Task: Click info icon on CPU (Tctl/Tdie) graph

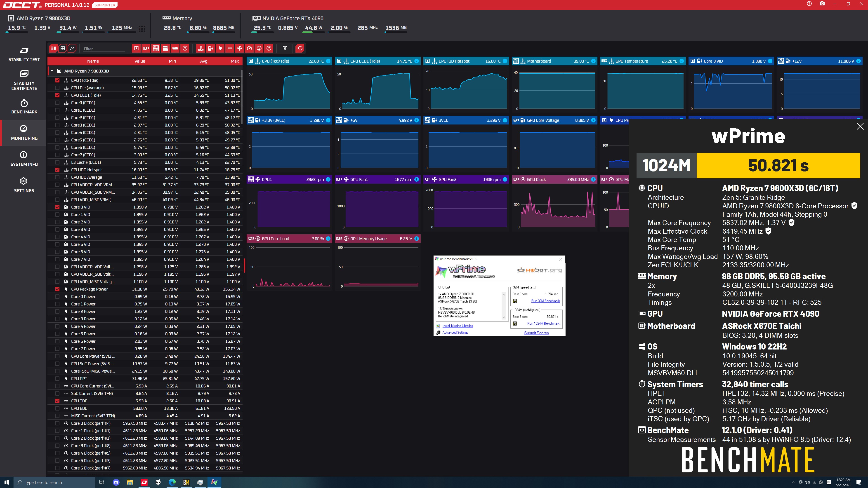Action: click(x=328, y=61)
